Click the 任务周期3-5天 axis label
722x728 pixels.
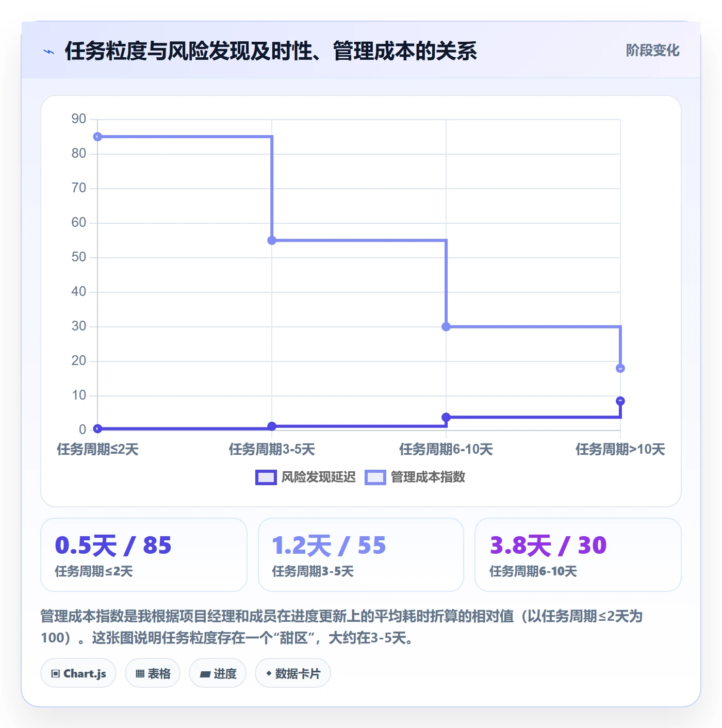point(272,450)
